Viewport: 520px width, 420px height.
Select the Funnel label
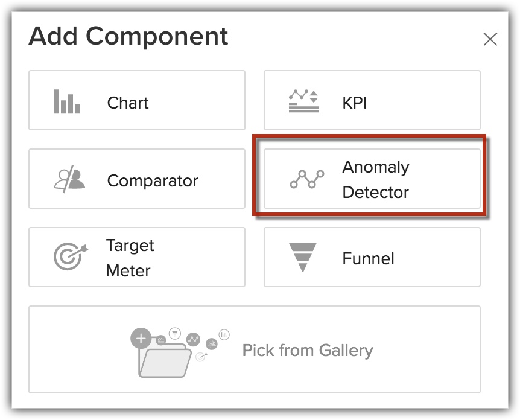click(368, 259)
